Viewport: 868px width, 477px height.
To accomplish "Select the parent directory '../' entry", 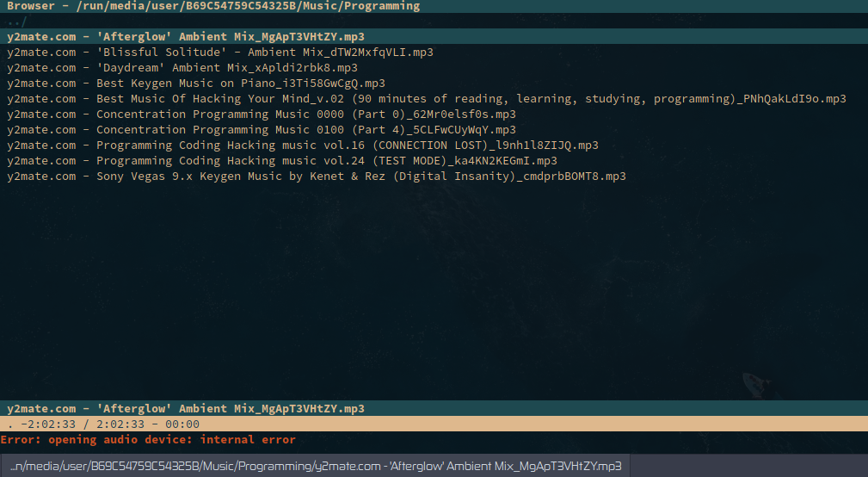I will [16, 22].
